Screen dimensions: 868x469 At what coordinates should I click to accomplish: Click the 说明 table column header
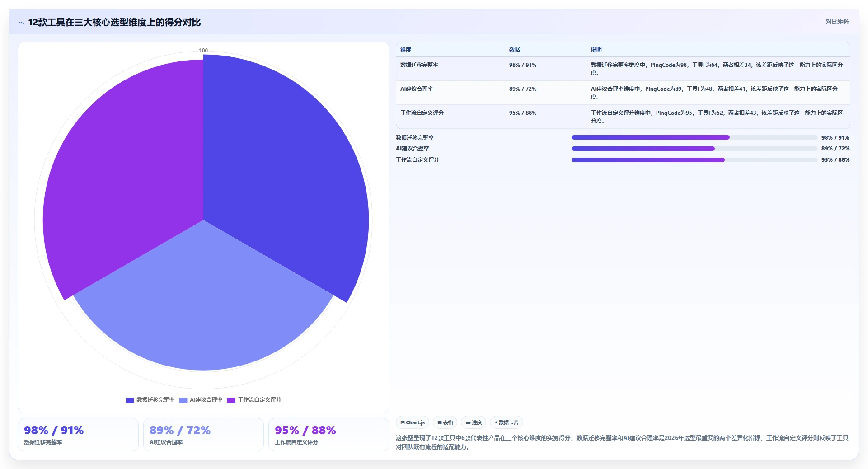coord(596,50)
